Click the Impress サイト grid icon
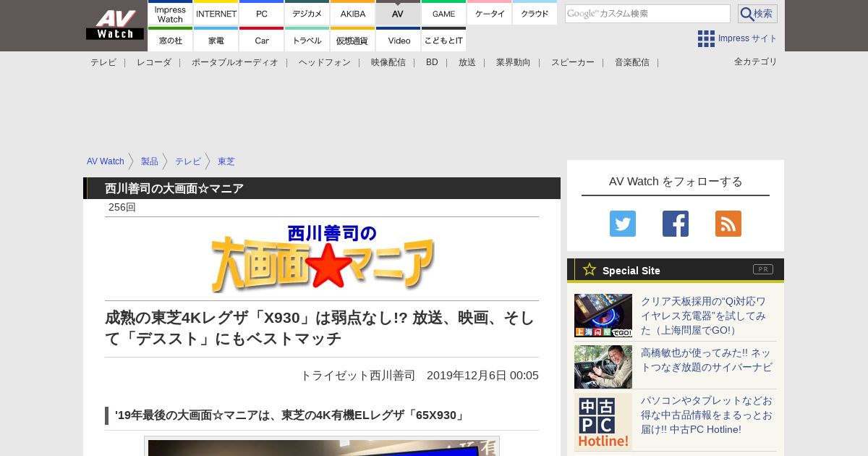 click(x=706, y=38)
